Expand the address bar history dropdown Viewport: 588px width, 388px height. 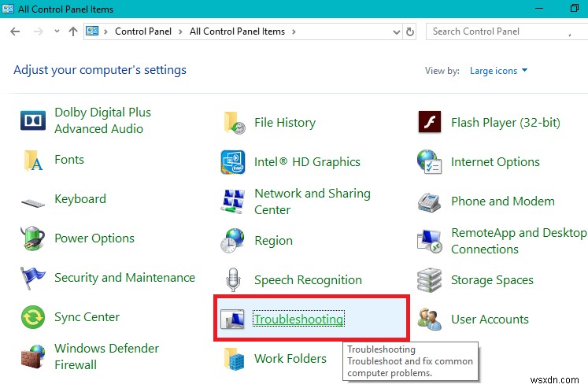coord(397,32)
